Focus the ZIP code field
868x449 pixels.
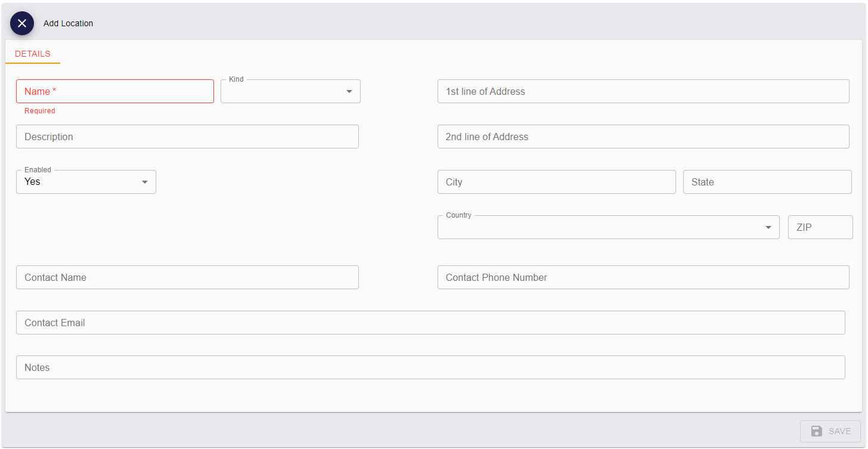click(820, 227)
